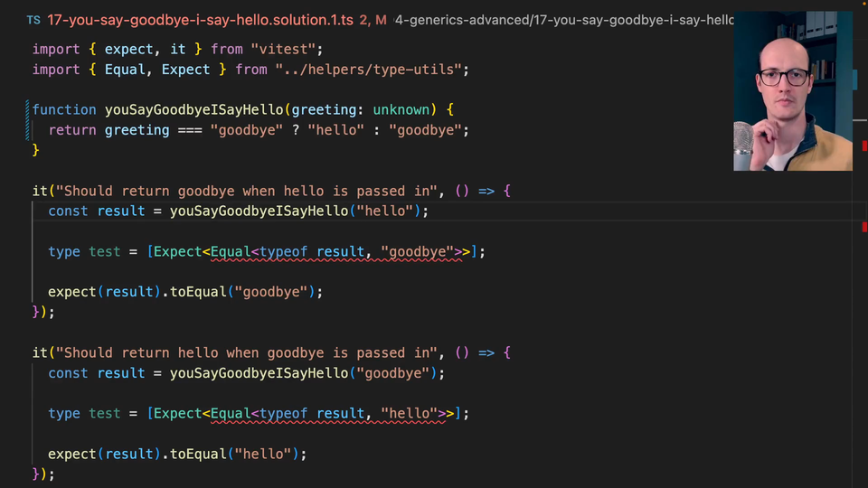
Task: Click the Expect import from type-utils line
Action: (185, 70)
